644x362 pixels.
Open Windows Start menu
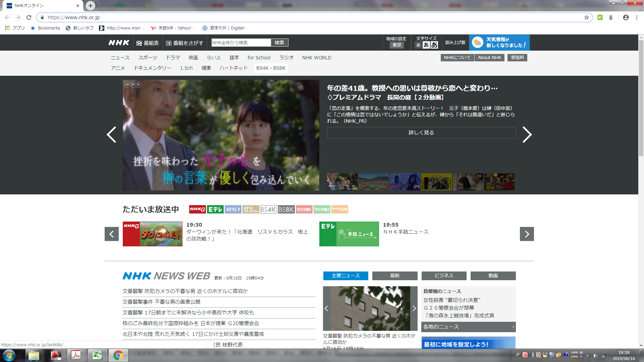pos(9,355)
